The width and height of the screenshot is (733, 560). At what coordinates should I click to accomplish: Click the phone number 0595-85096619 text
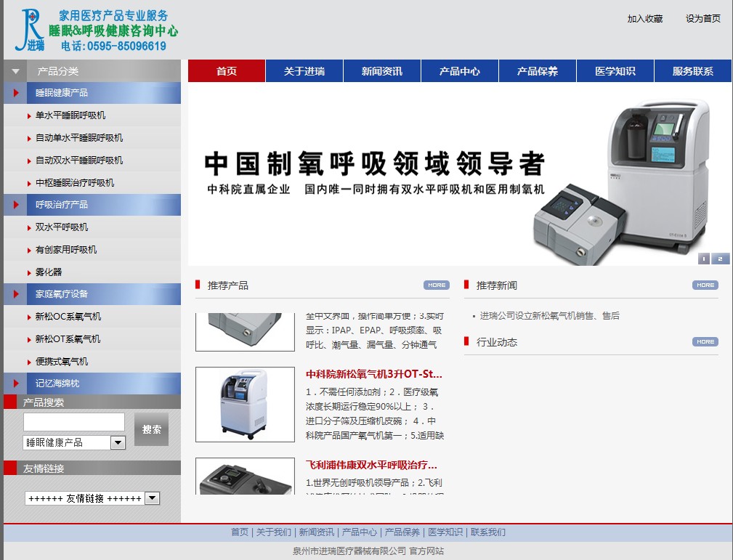pos(126,46)
